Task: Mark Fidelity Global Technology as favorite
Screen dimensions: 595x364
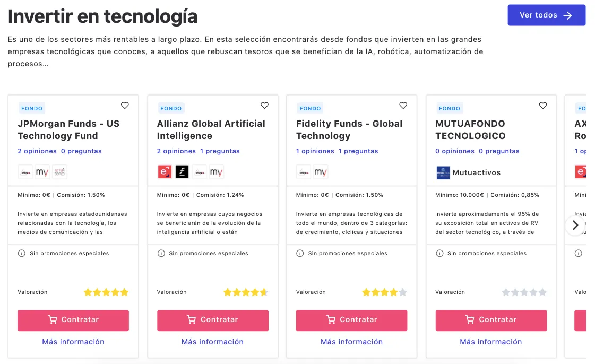Action: click(x=403, y=106)
